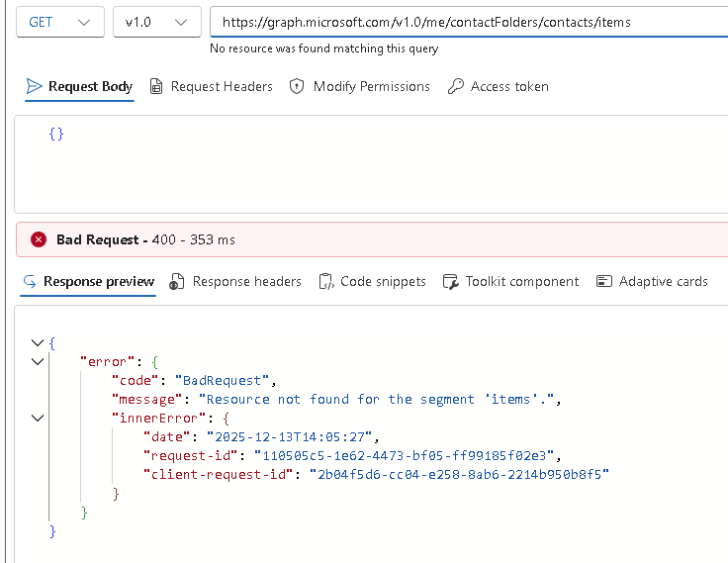The height and width of the screenshot is (563, 728).
Task: Collapse the "error" object chevron
Action: click(38, 362)
